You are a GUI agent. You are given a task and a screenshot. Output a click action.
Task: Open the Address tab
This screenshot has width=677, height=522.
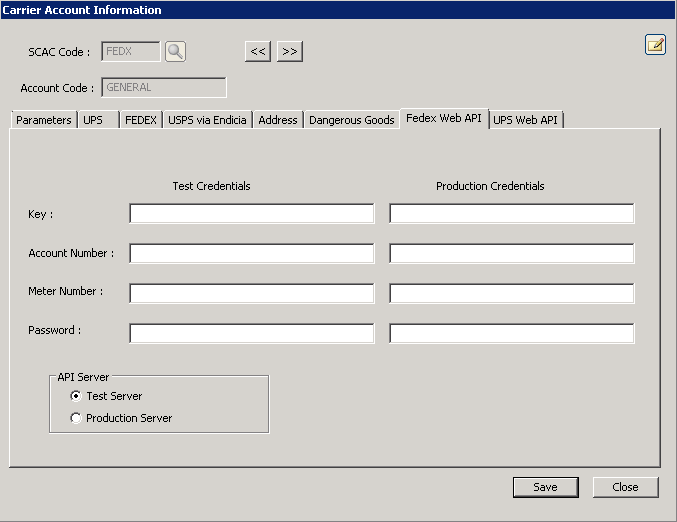coord(278,120)
